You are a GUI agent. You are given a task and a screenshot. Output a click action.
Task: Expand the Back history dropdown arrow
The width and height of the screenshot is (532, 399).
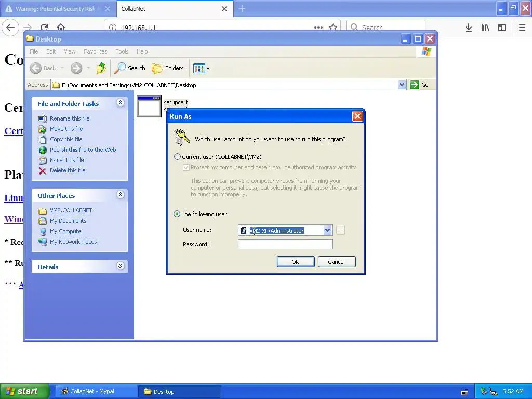point(62,68)
